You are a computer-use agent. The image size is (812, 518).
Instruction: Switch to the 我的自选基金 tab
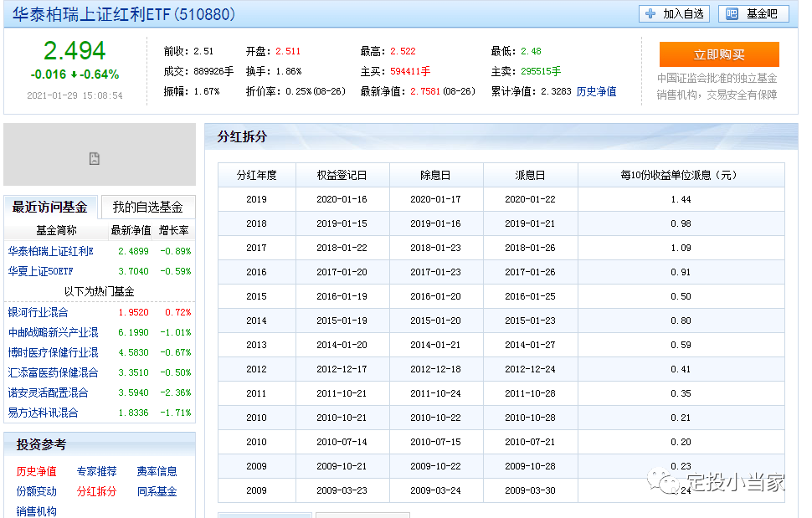(x=147, y=208)
